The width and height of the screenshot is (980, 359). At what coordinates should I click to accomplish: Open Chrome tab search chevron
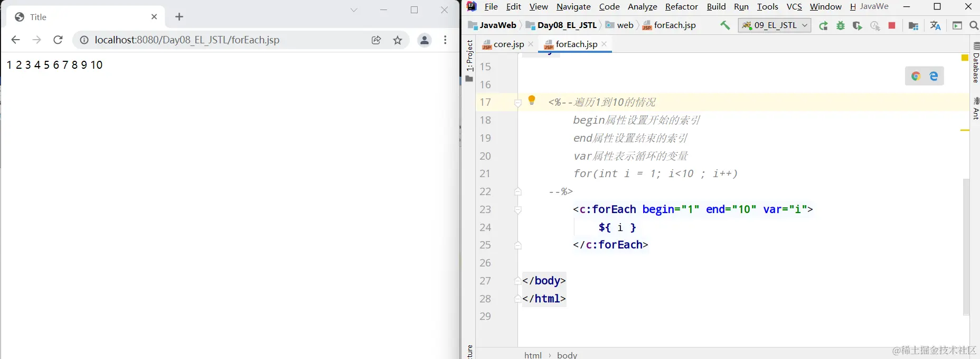[354, 10]
